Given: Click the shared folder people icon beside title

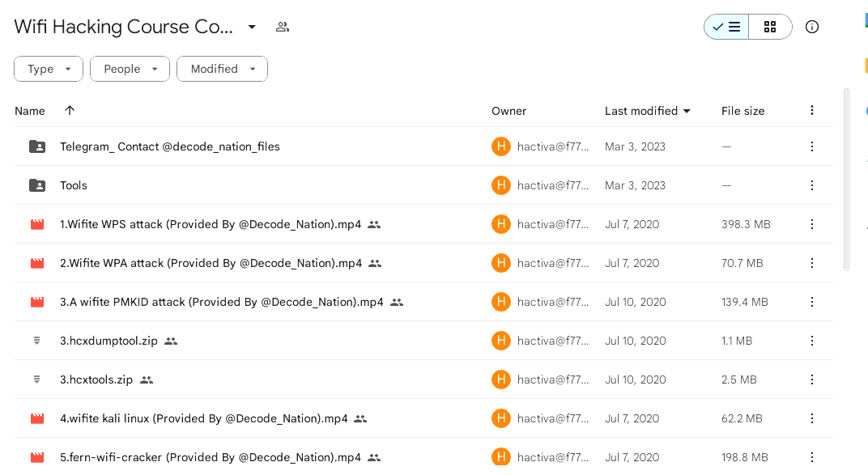Looking at the screenshot, I should pos(282,27).
